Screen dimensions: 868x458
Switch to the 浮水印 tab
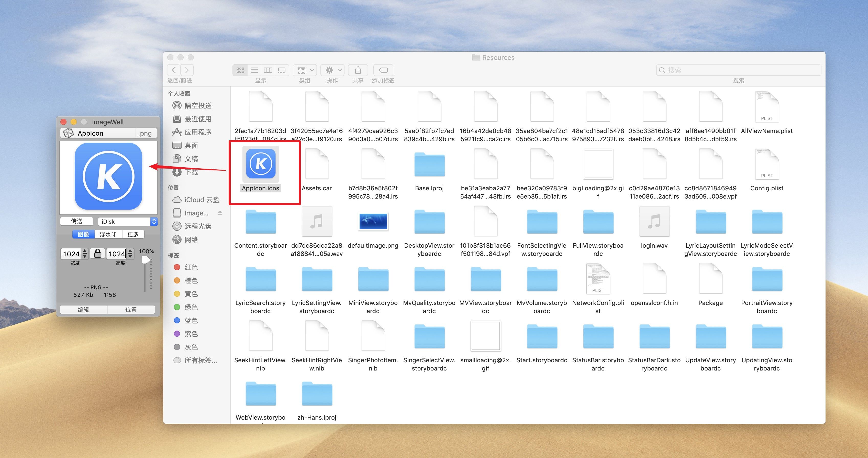[108, 234]
